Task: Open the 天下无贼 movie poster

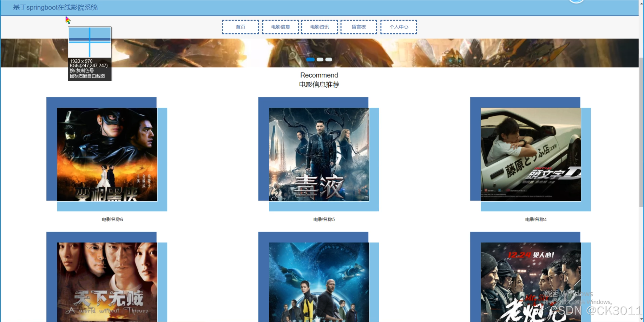Action: pos(107,282)
